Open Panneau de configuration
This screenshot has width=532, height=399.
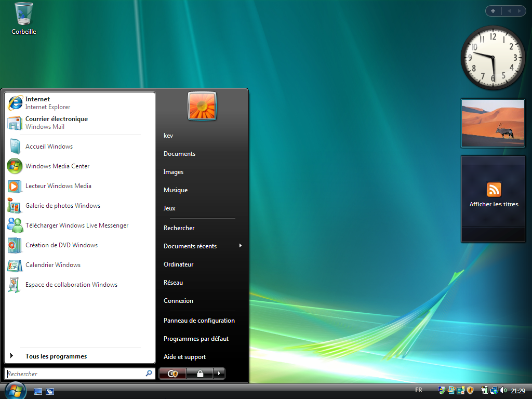(199, 320)
